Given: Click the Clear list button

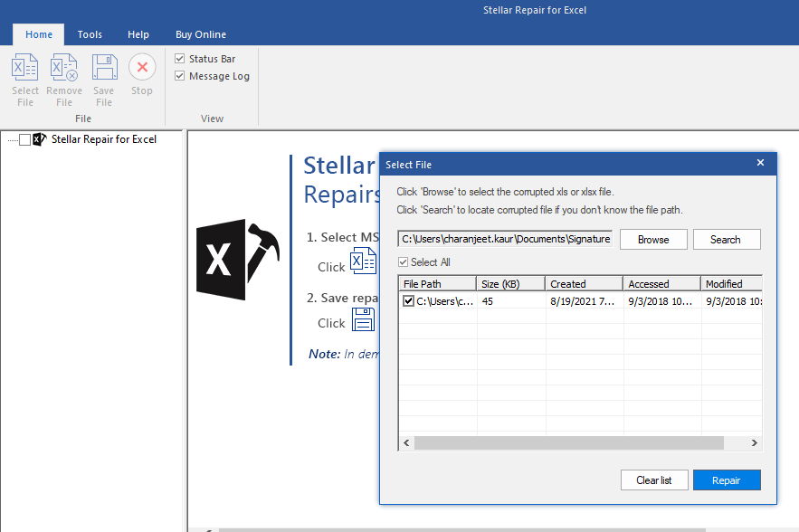Looking at the screenshot, I should tap(654, 480).
